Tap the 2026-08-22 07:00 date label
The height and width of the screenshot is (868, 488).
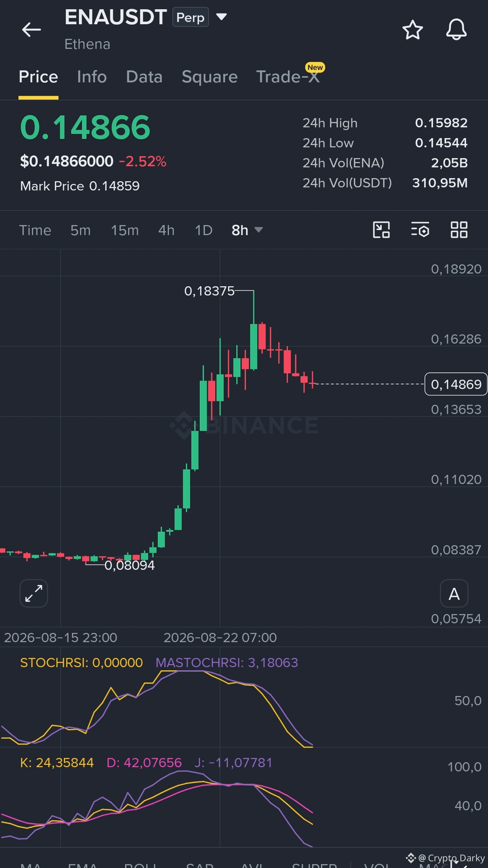[x=220, y=638]
